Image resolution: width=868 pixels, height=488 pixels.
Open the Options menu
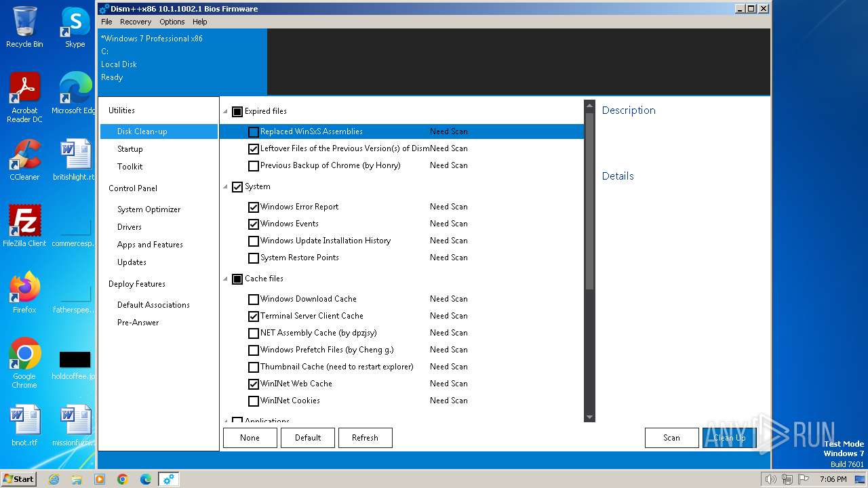pyautogui.click(x=172, y=22)
